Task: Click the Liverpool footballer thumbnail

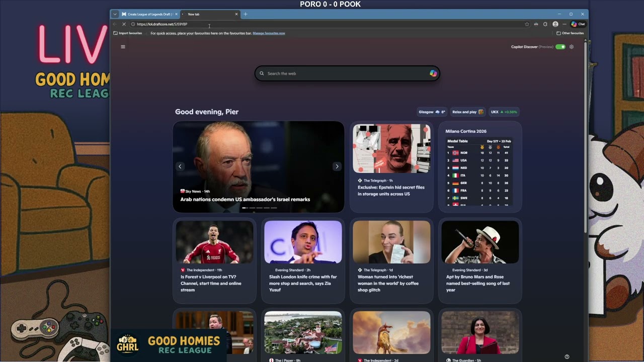Action: pyautogui.click(x=214, y=242)
